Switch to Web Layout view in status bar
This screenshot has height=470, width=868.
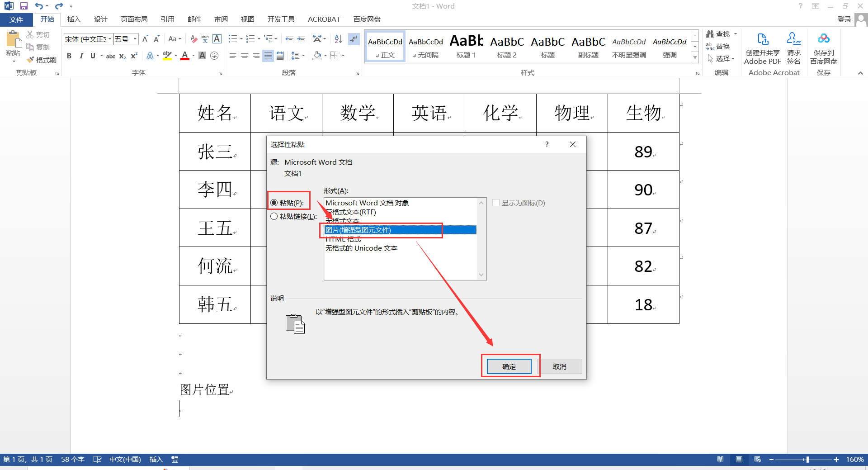pos(758,460)
